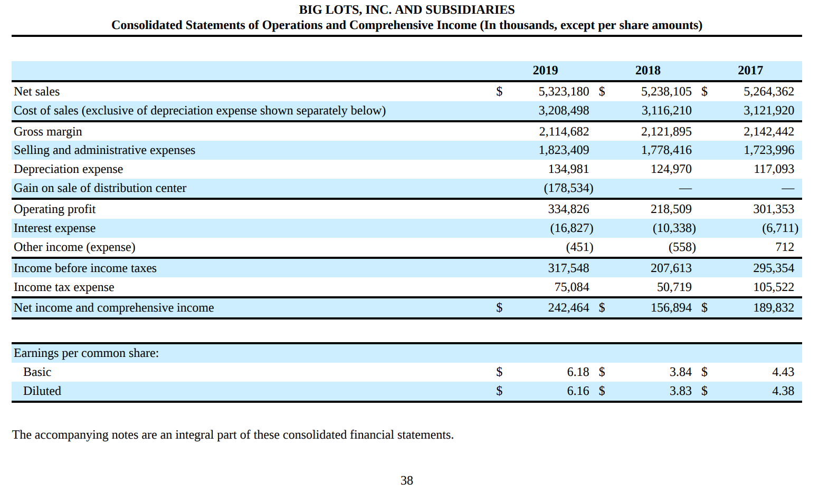The height and width of the screenshot is (504, 819).
Task: Click the '2018' column header
Action: 647,70
